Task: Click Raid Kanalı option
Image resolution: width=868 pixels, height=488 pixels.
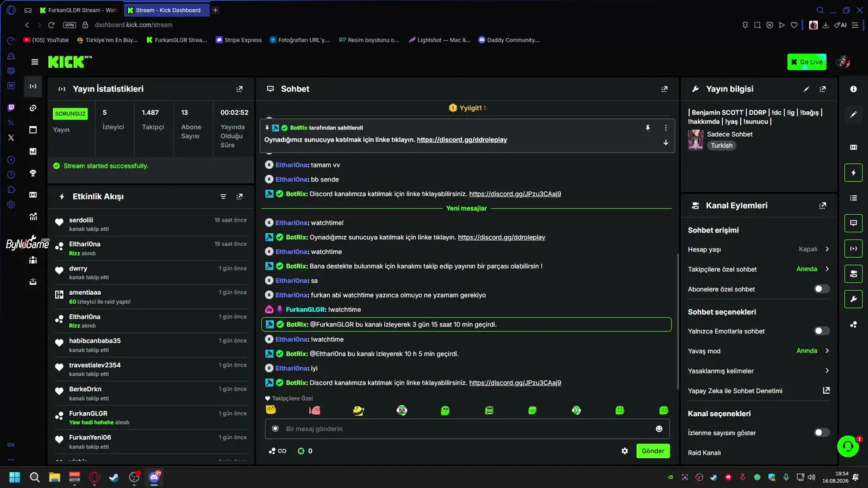Action: click(x=705, y=453)
